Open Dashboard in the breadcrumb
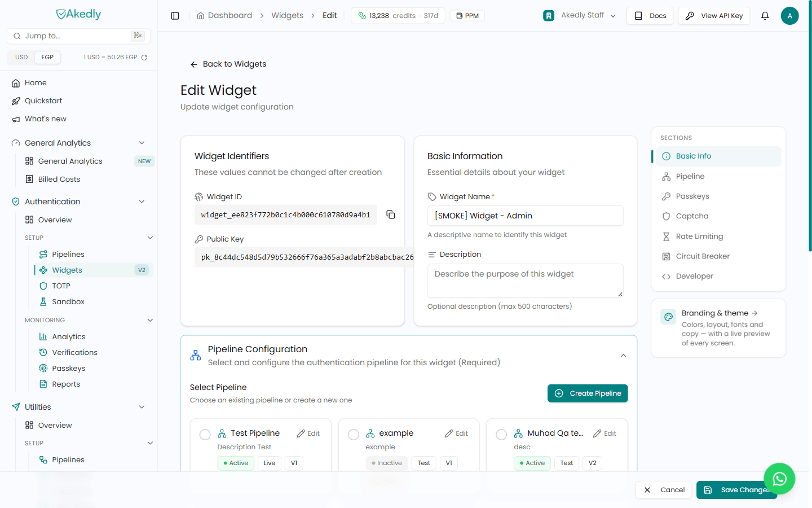812x508 pixels. click(x=224, y=16)
